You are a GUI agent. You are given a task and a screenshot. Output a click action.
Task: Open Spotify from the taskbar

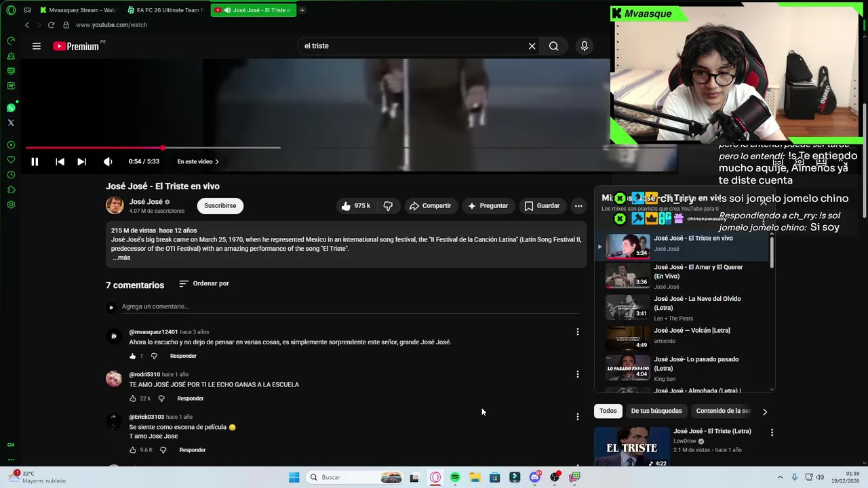(x=455, y=477)
